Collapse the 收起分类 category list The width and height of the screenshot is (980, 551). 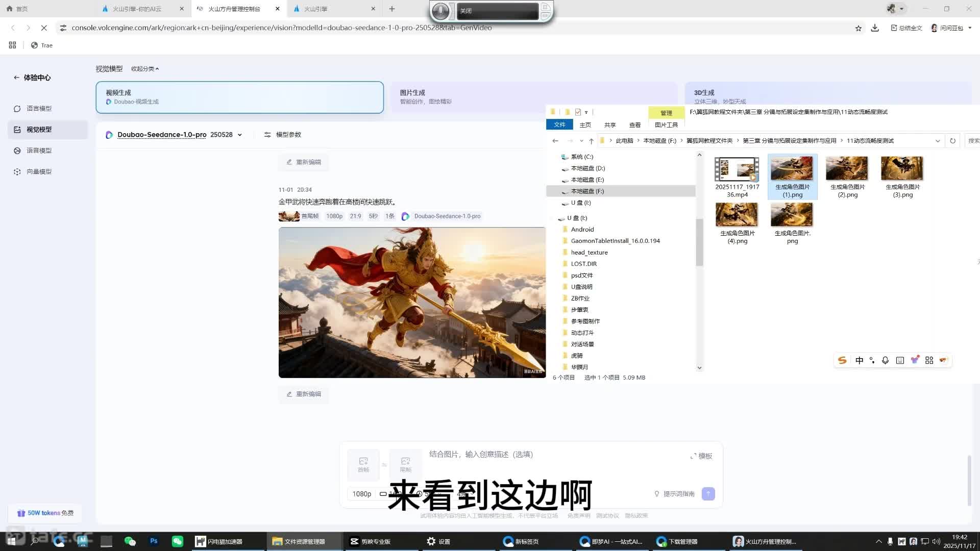click(145, 69)
